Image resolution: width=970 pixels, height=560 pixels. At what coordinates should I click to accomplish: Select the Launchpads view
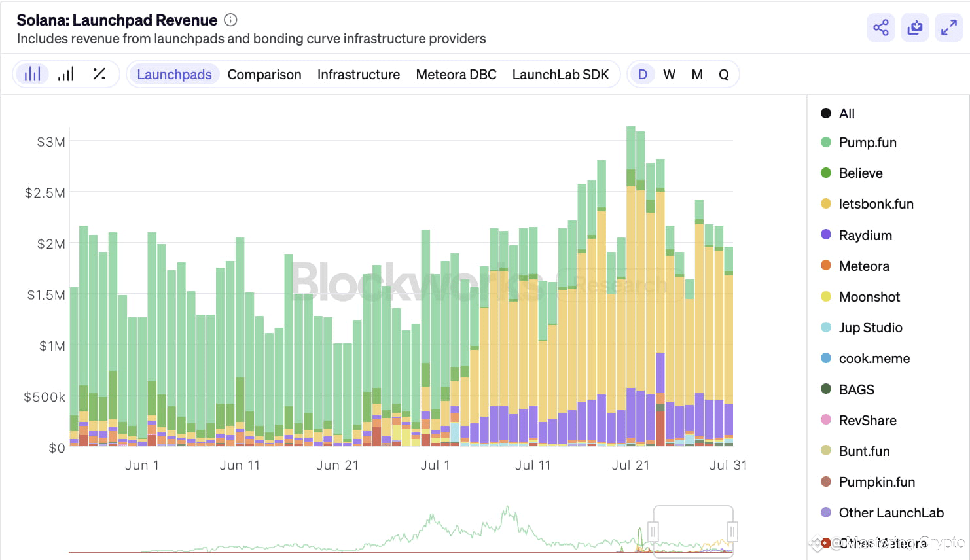point(173,74)
